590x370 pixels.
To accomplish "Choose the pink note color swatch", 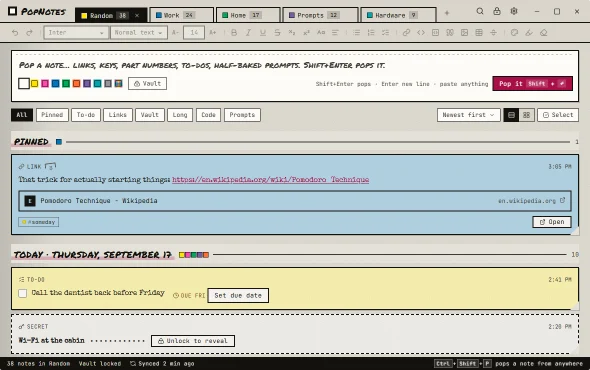I will click(45, 84).
